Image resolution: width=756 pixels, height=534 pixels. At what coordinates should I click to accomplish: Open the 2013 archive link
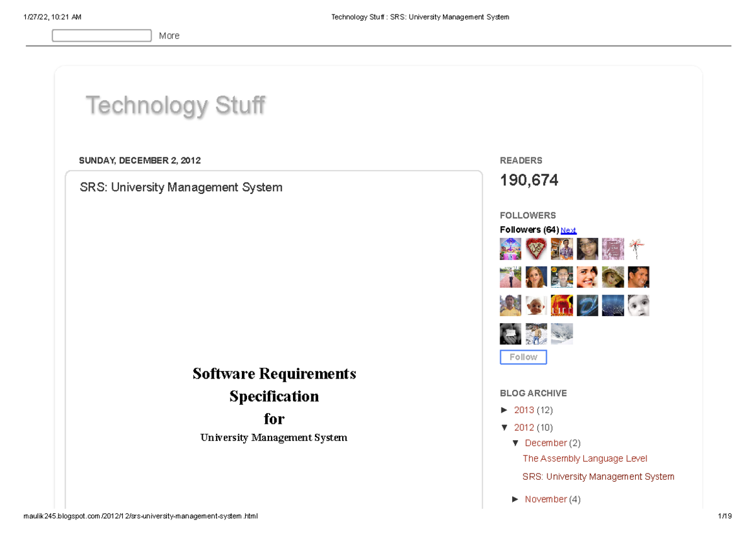coord(524,410)
